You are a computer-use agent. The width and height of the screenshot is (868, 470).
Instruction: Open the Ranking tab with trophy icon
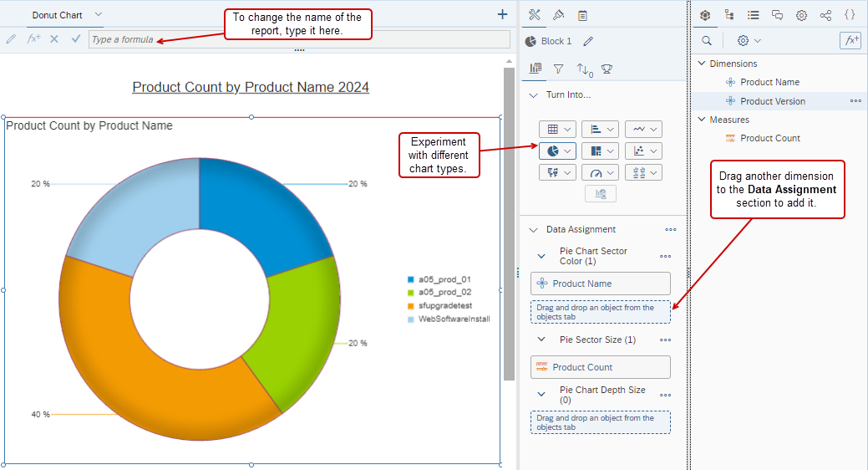tap(607, 69)
